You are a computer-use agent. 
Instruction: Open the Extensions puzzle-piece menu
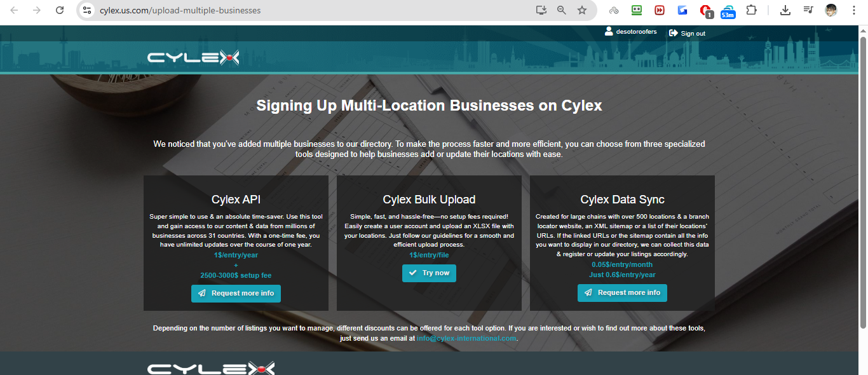coord(751,10)
